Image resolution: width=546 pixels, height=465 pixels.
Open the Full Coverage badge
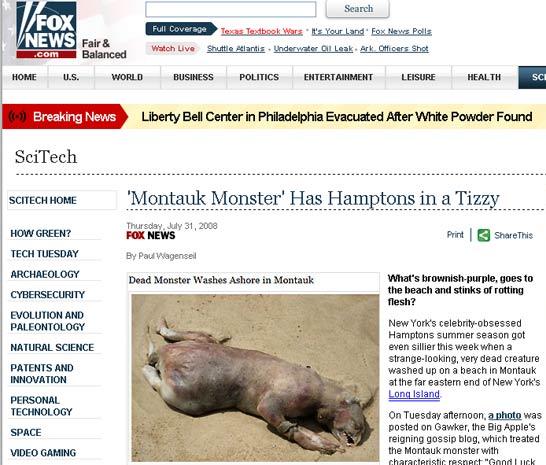click(181, 29)
